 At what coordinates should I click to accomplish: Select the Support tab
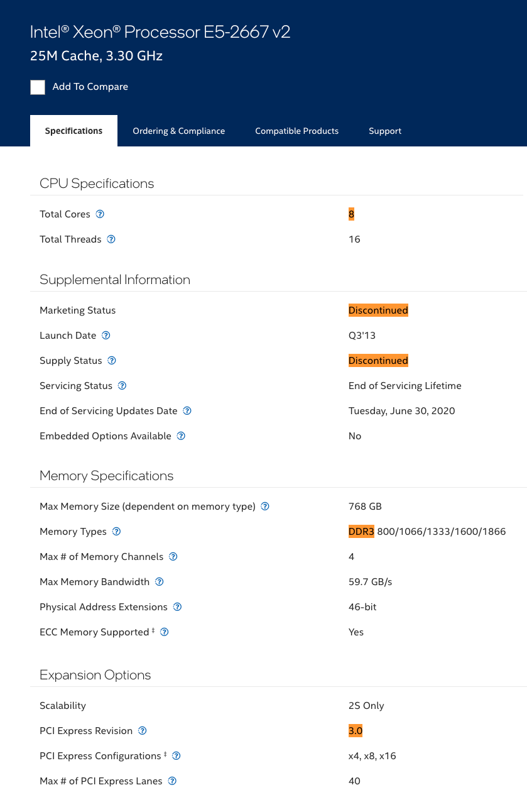(x=385, y=131)
